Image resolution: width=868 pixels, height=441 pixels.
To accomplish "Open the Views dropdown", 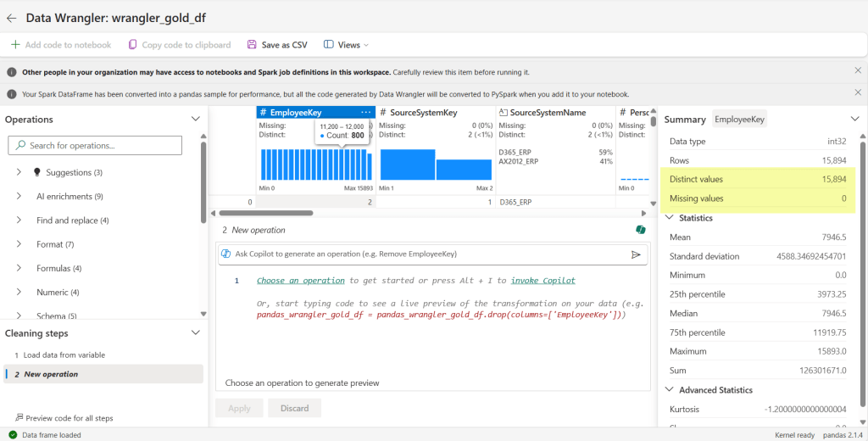I will click(x=346, y=45).
